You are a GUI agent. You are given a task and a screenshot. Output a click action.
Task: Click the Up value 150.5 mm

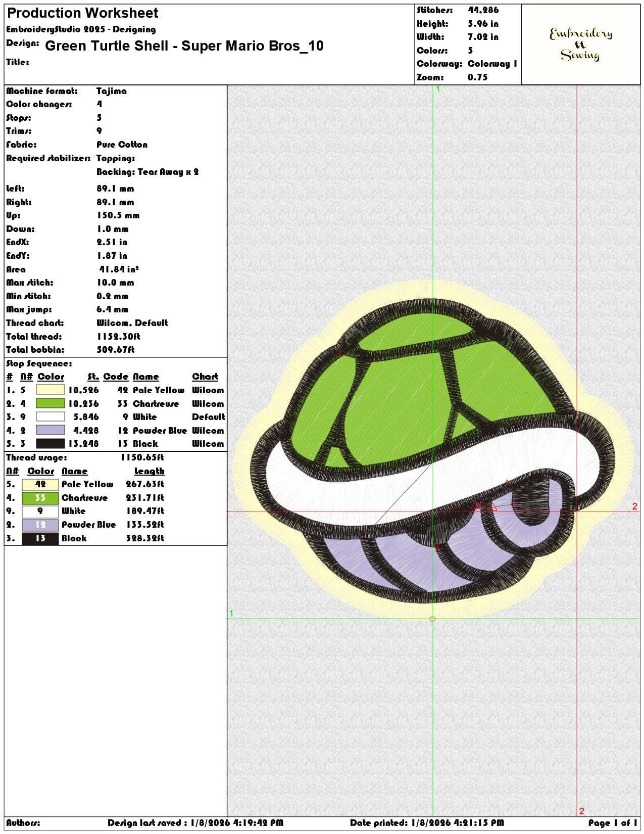[118, 215]
